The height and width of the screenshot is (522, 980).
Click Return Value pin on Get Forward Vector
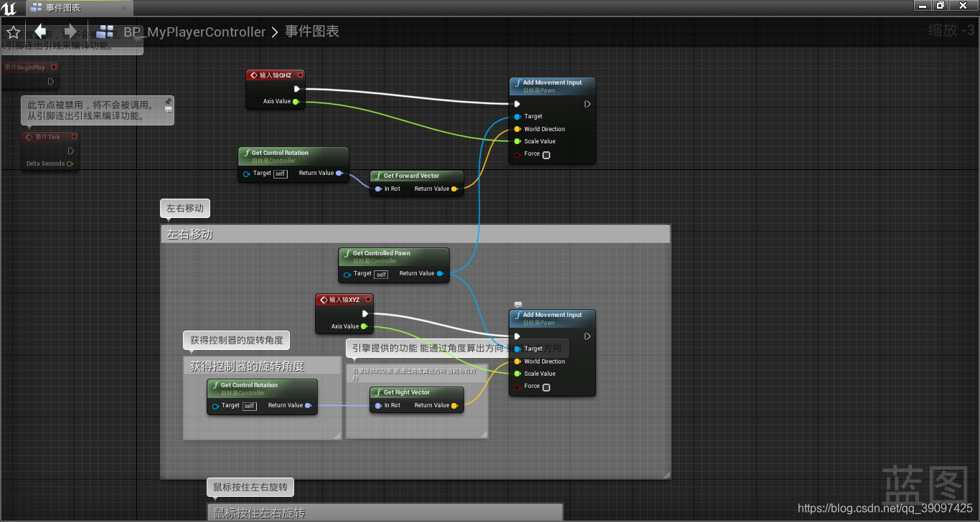click(x=456, y=189)
